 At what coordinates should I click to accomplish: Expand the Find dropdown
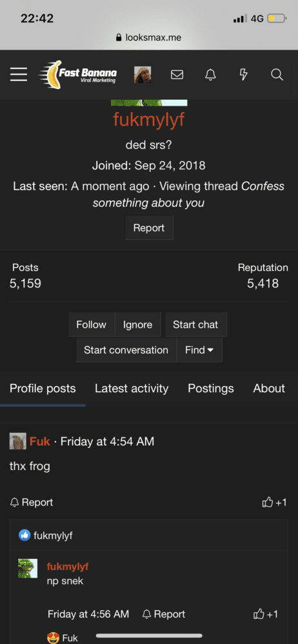coord(199,350)
